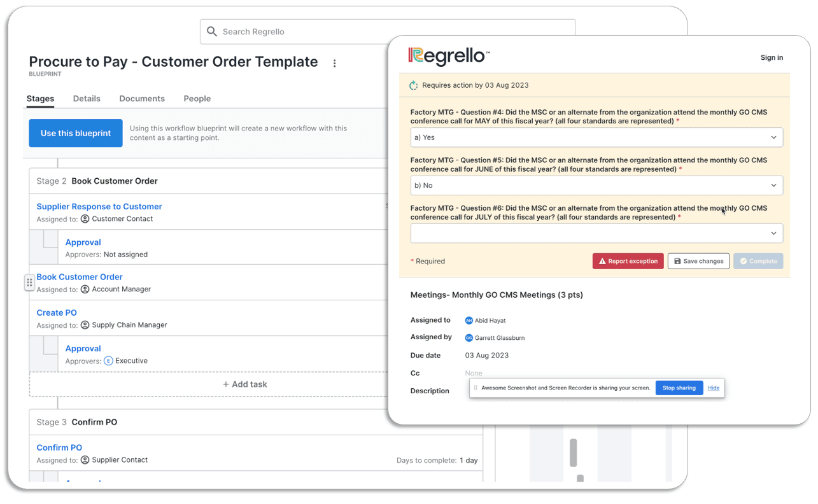Viewport: 818px width, 504px height.
Task: Click the Use this blueprint button
Action: coord(76,133)
